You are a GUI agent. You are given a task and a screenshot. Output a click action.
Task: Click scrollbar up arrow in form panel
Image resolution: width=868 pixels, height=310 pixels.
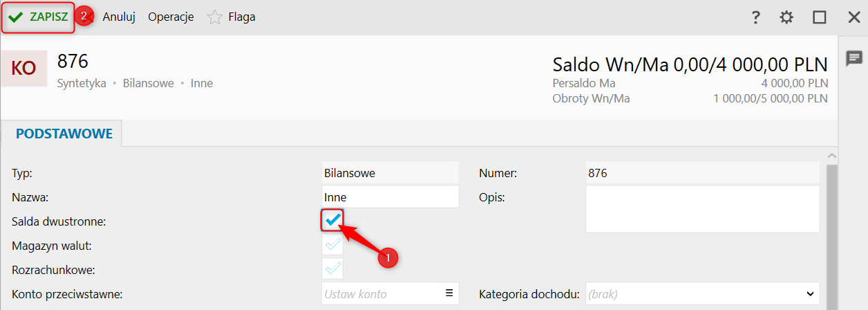pos(831,156)
